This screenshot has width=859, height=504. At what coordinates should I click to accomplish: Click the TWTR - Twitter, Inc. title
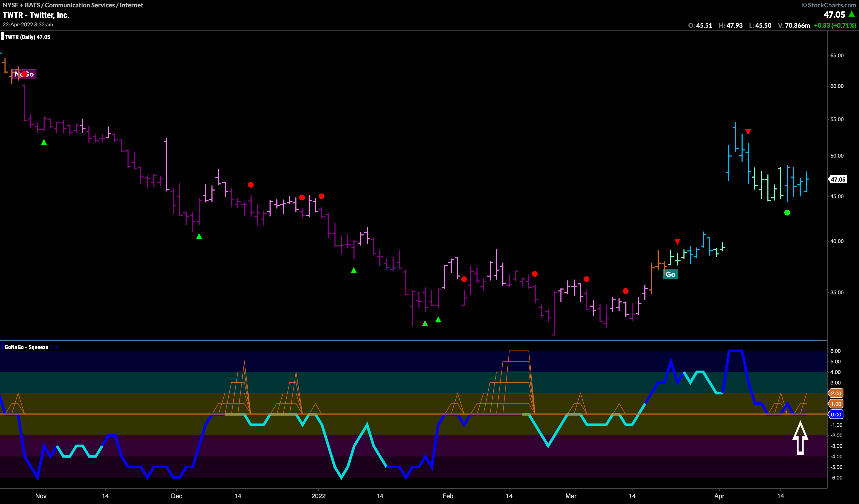36,15
